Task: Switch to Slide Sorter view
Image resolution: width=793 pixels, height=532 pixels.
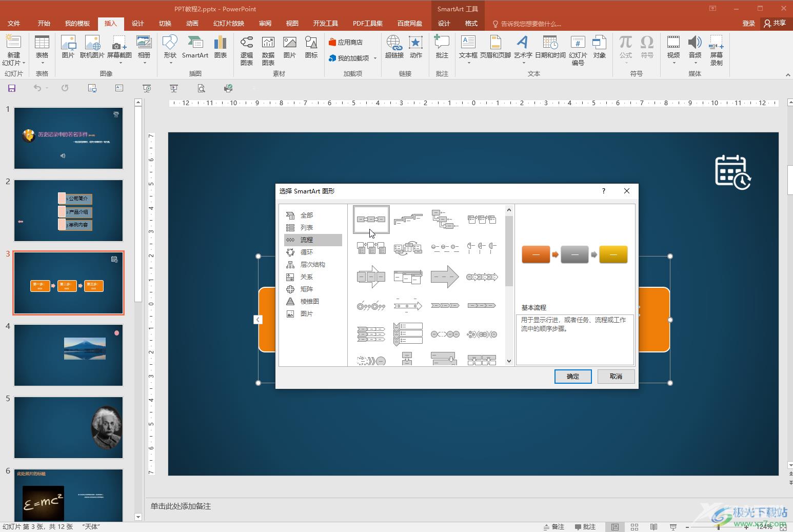Action: 635,527
